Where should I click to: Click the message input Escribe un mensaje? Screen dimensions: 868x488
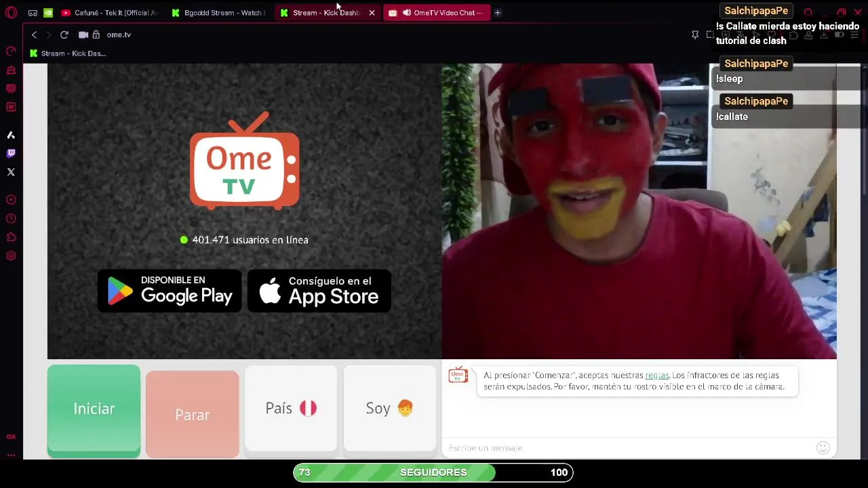pyautogui.click(x=627, y=448)
